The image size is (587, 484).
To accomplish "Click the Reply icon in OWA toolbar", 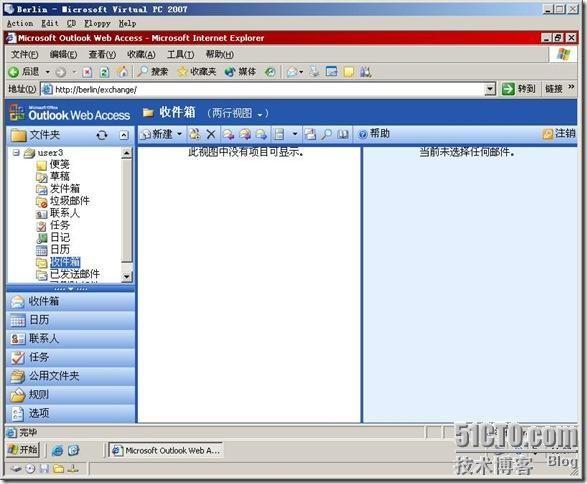I will [228, 134].
